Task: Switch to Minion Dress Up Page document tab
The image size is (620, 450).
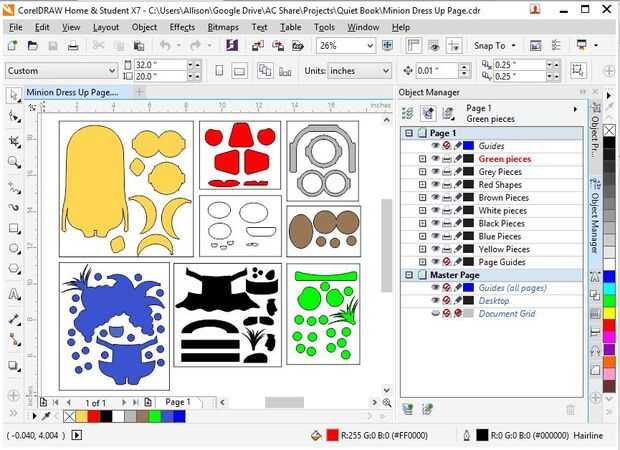Action: 73,93
